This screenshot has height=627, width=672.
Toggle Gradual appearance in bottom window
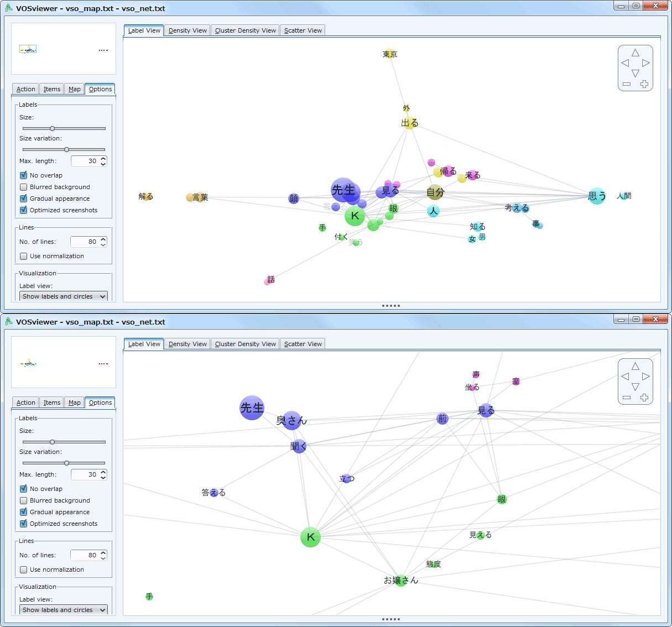coord(23,512)
